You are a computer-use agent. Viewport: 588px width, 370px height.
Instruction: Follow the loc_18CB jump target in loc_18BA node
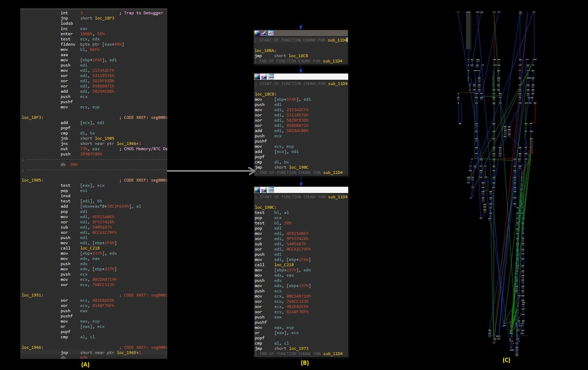(x=298, y=56)
